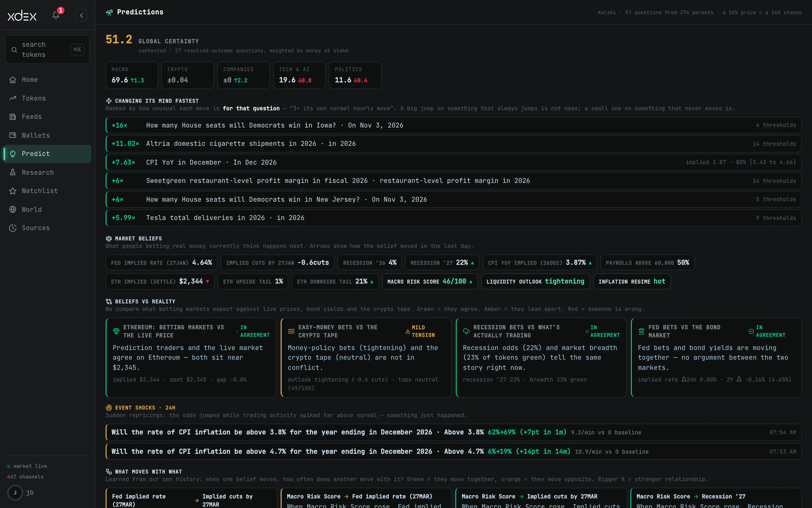Open the CPI above 3.8% event shock

click(x=453, y=432)
